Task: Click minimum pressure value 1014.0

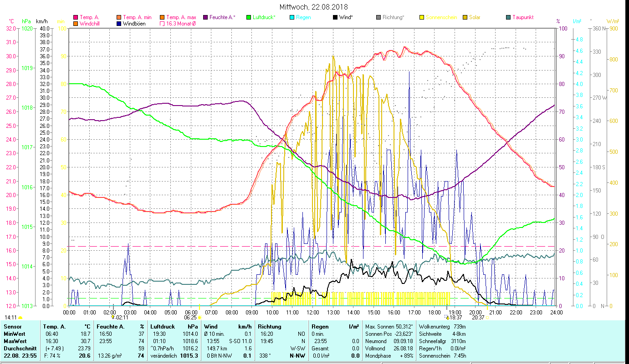Action: tap(191, 334)
